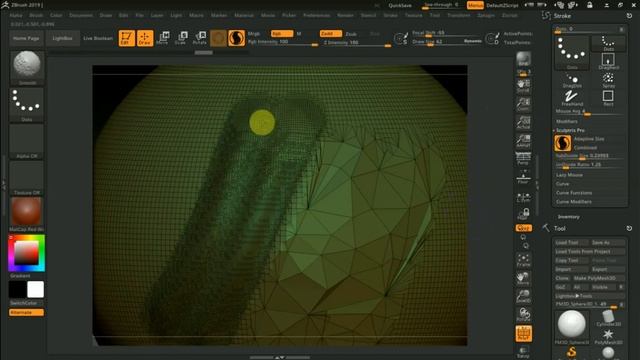
Task: Click the Move view icon in right shelf
Action: tap(523, 278)
